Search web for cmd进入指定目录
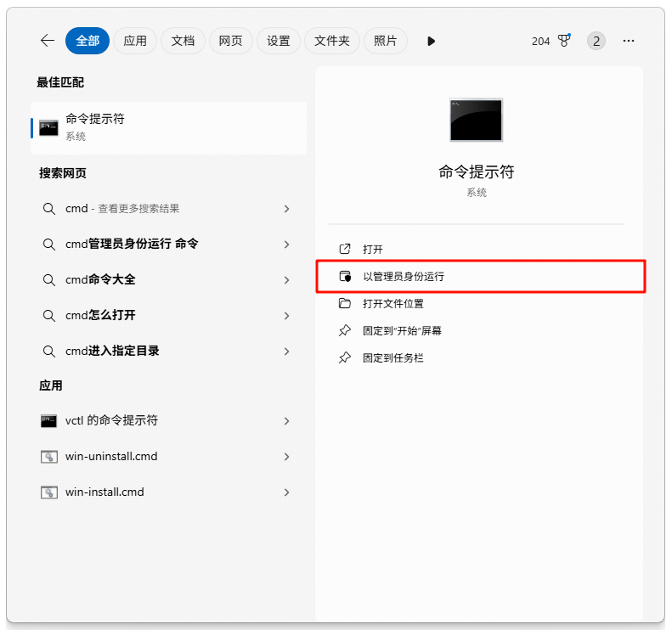This screenshot has height=630, width=672. 112,352
